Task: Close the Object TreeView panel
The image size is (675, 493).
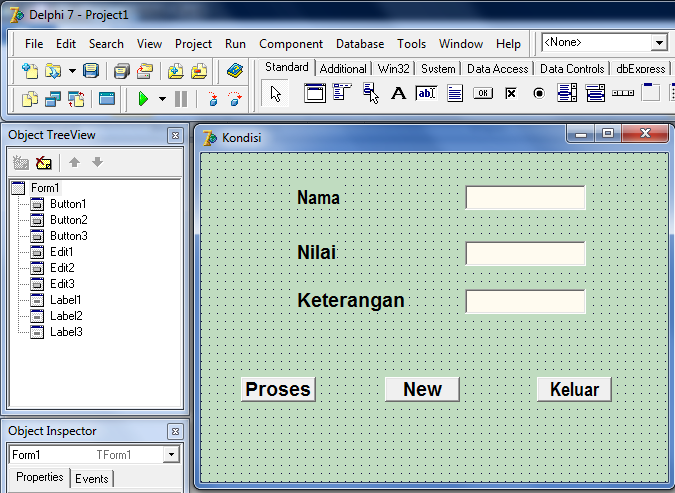Action: pyautogui.click(x=175, y=135)
